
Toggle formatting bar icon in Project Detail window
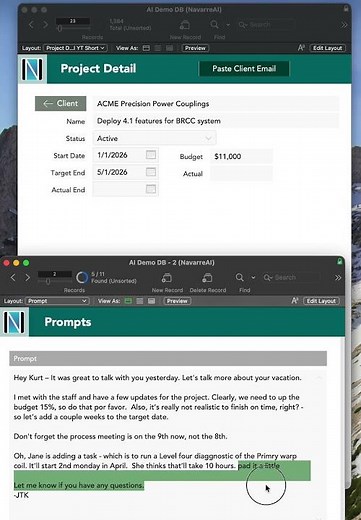(301, 48)
